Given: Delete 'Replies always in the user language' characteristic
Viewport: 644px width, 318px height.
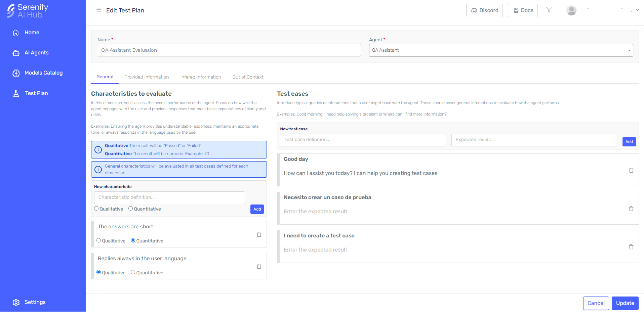Looking at the screenshot, I should [x=259, y=266].
